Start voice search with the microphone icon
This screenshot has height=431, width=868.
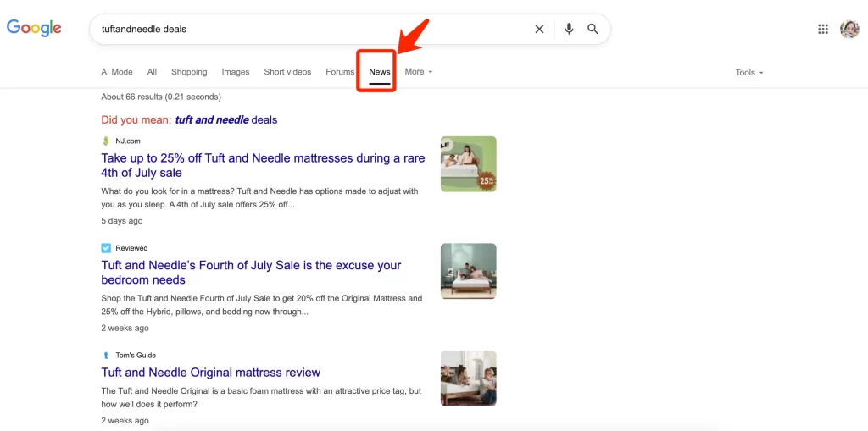coord(569,30)
